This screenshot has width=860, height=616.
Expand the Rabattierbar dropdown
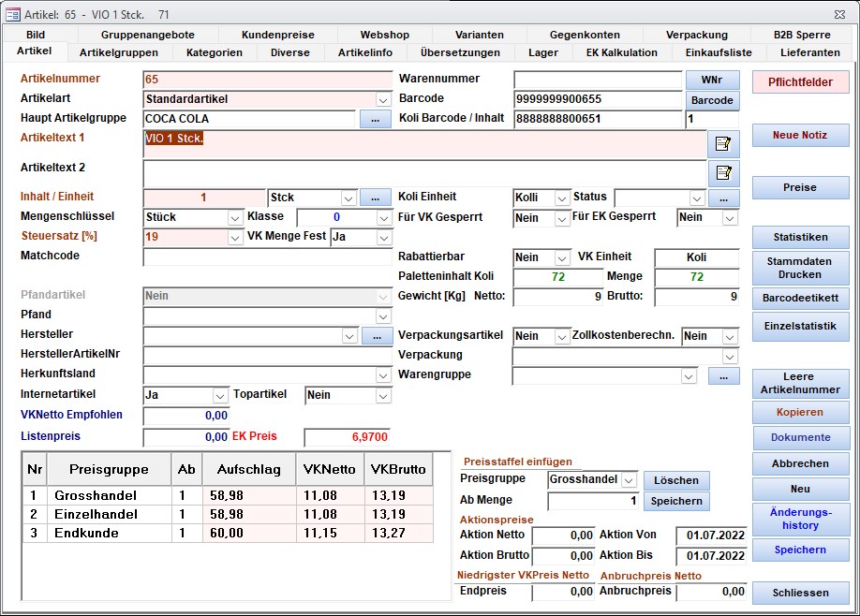562,257
